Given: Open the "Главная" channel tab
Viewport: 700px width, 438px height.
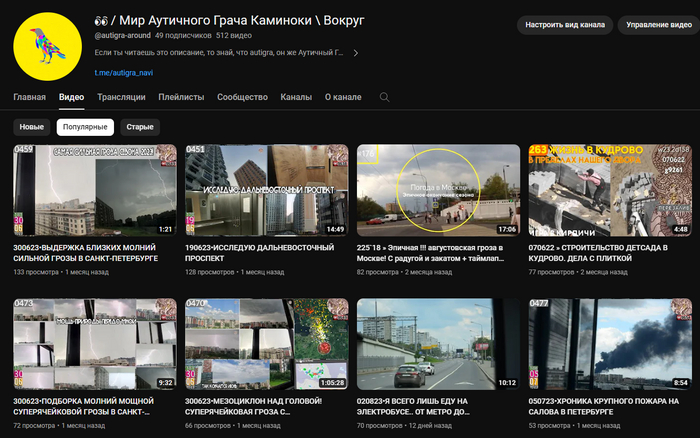Looking at the screenshot, I should coord(29,97).
